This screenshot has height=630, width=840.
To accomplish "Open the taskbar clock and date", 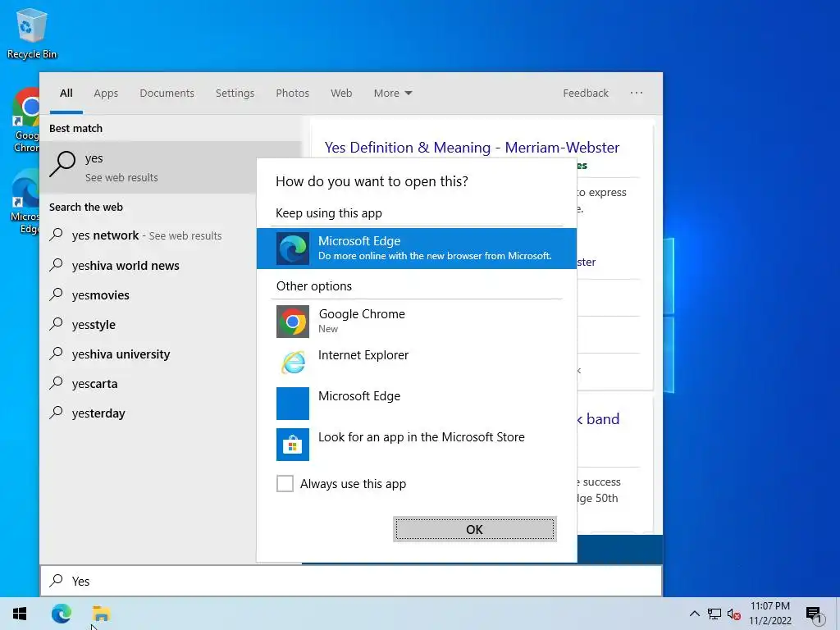I will (769, 614).
